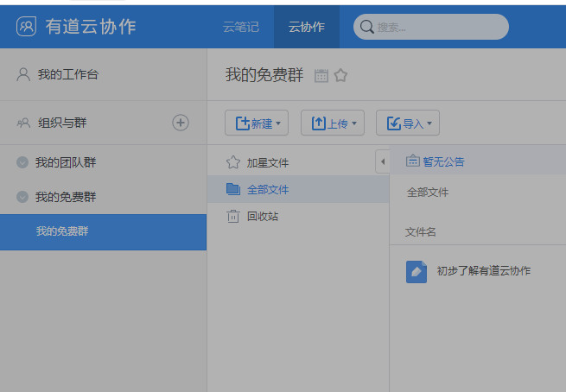This screenshot has height=392, width=566.
Task: Switch to the 云笔记 tab
Action: 241,27
